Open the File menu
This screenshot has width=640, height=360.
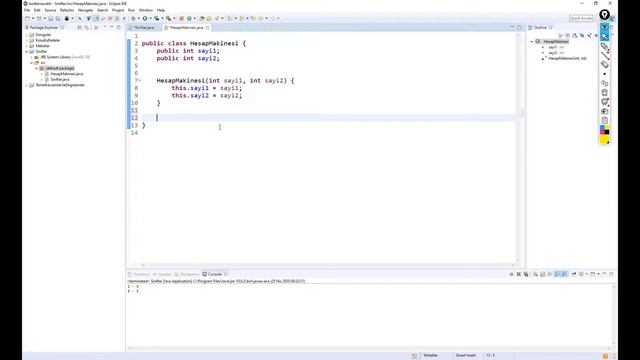(27, 10)
